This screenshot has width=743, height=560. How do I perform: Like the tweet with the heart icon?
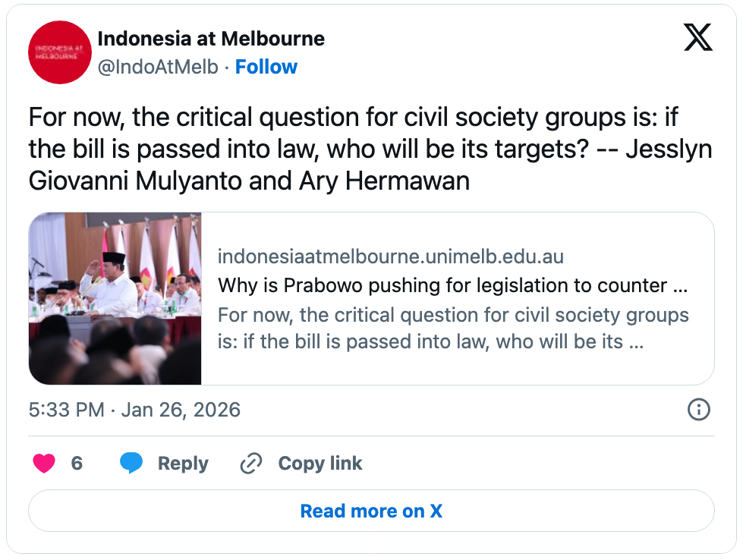point(44,464)
